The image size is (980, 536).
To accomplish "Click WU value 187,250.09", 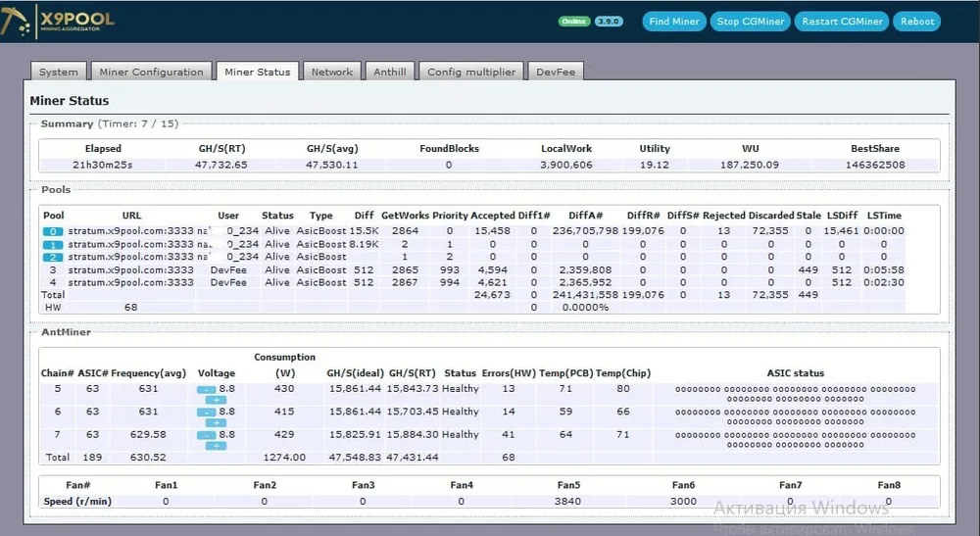I will coord(750,165).
